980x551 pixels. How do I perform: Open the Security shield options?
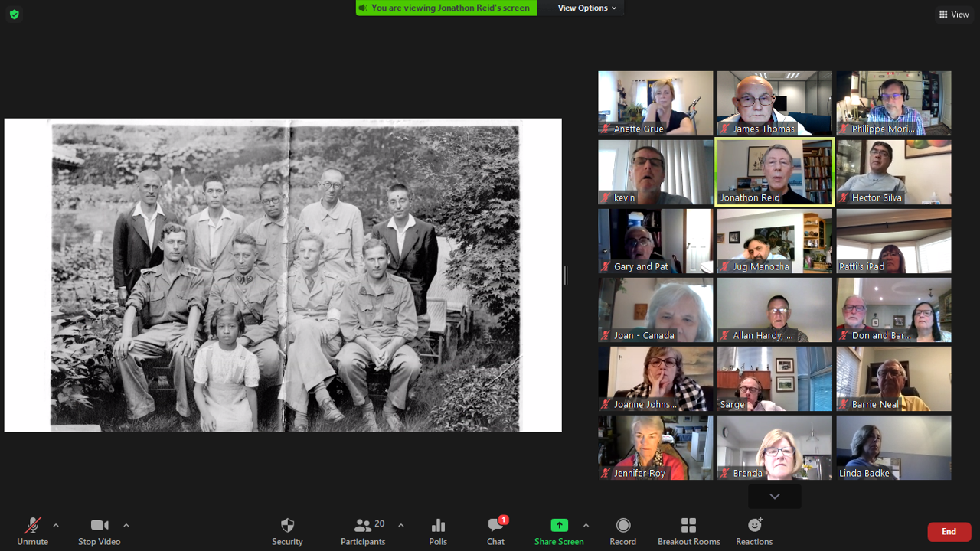287,531
